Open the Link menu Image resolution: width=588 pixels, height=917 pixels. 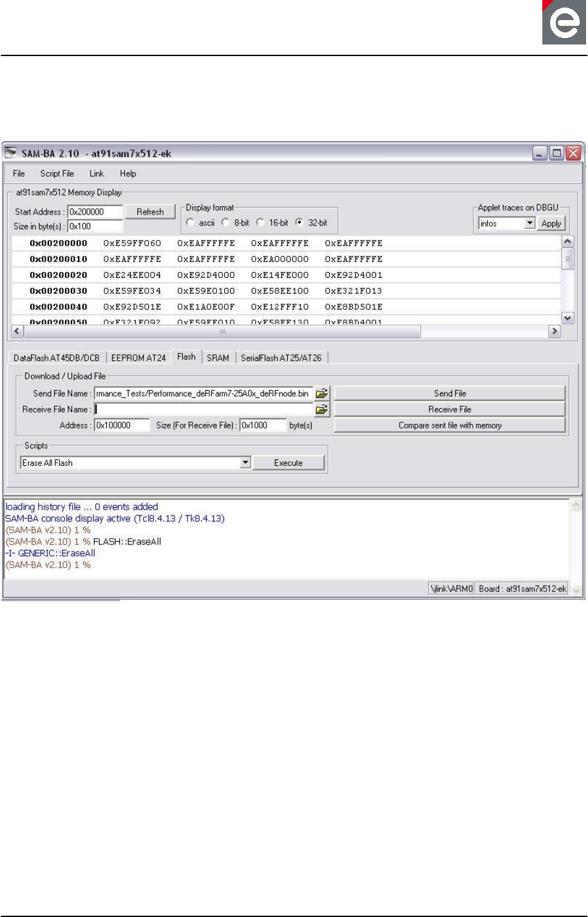tap(97, 173)
